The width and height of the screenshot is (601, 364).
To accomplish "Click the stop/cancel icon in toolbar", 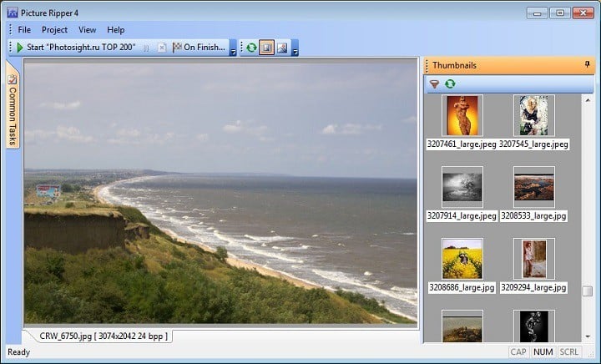I will (162, 48).
